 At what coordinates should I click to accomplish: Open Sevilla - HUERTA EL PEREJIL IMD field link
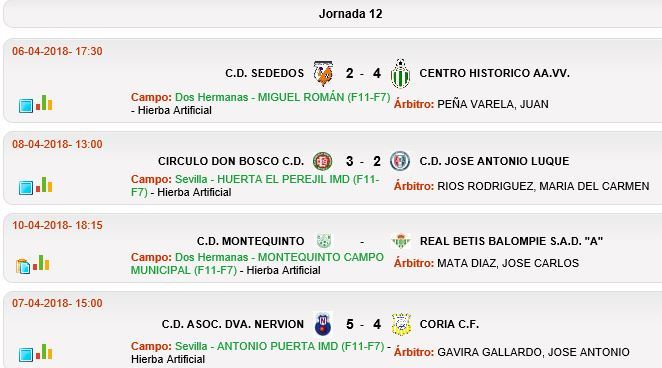point(255,185)
